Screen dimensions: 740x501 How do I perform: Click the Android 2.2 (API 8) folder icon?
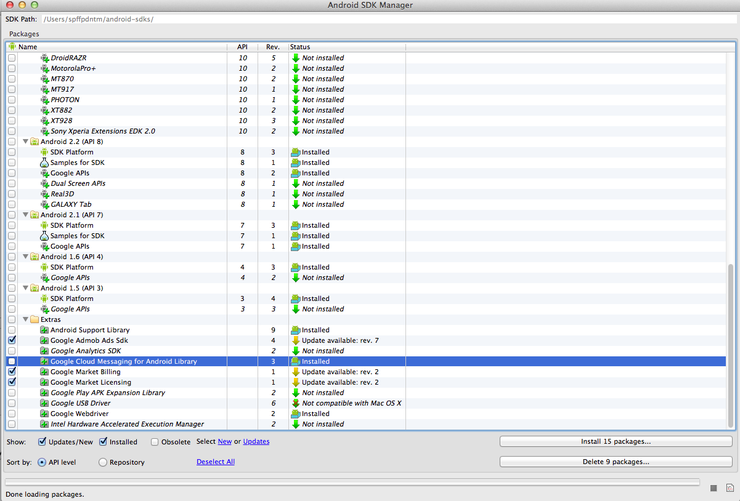34,142
